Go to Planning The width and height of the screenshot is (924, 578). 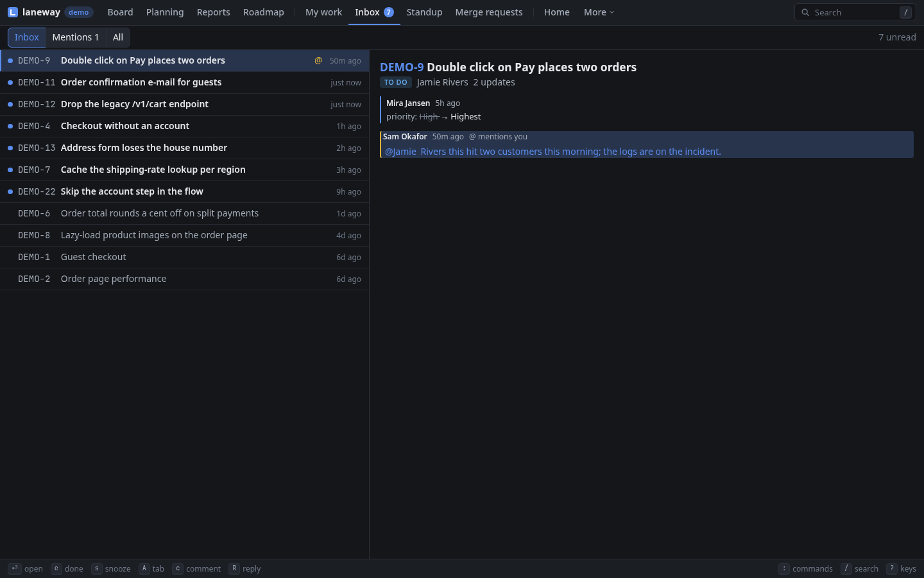[x=165, y=12]
